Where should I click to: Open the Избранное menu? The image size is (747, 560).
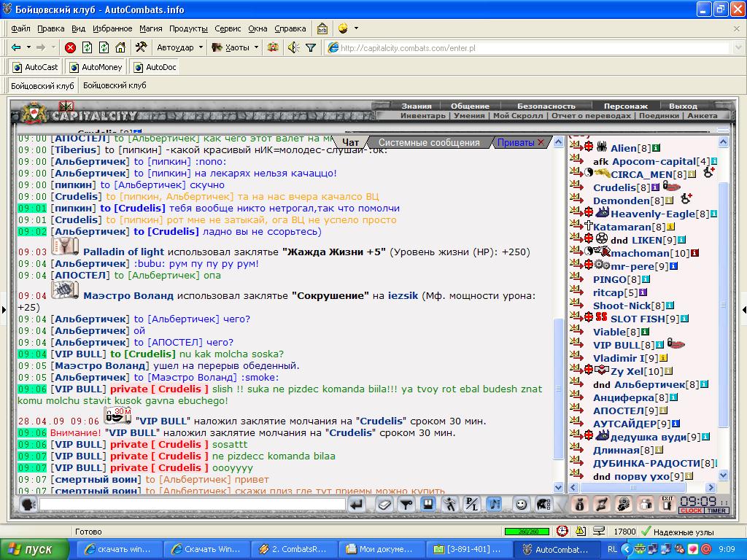pyautogui.click(x=112, y=28)
